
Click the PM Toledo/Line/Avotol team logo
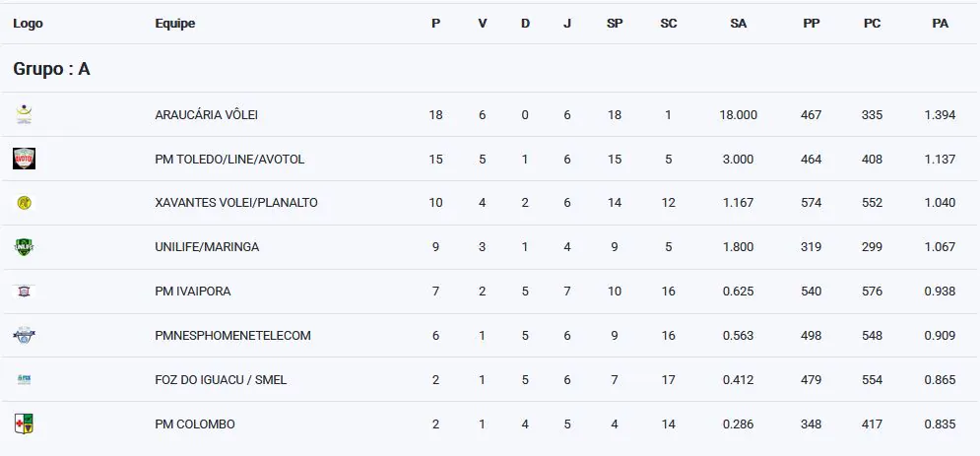(24, 159)
